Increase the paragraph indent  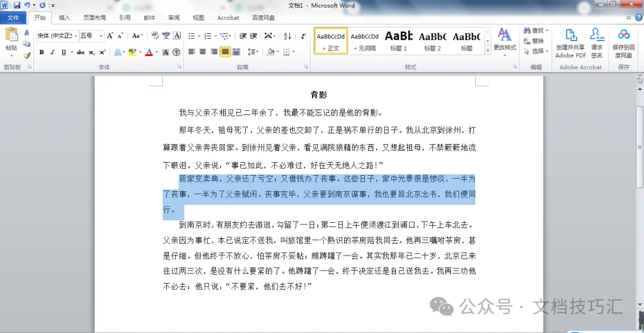tap(253, 36)
